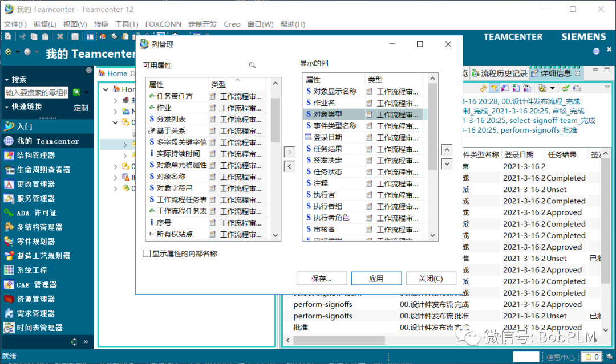Click the green magnifier search button
Screen dimensions: 616x364
point(76,93)
